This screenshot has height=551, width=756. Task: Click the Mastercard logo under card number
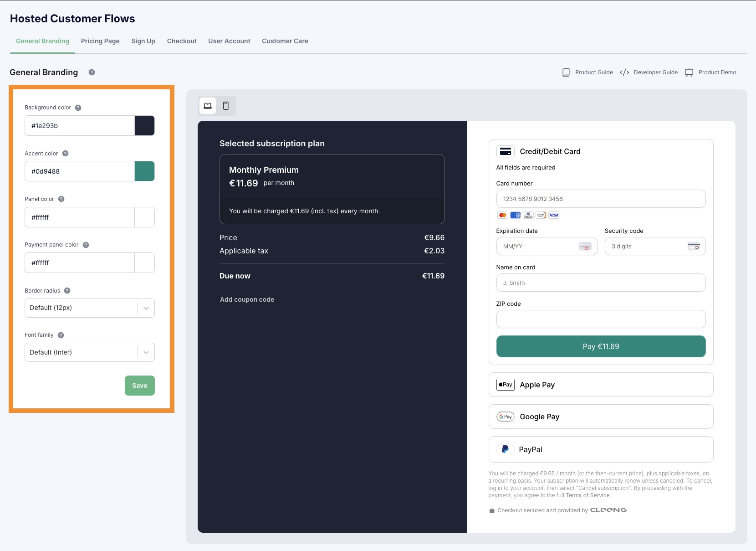coord(503,215)
